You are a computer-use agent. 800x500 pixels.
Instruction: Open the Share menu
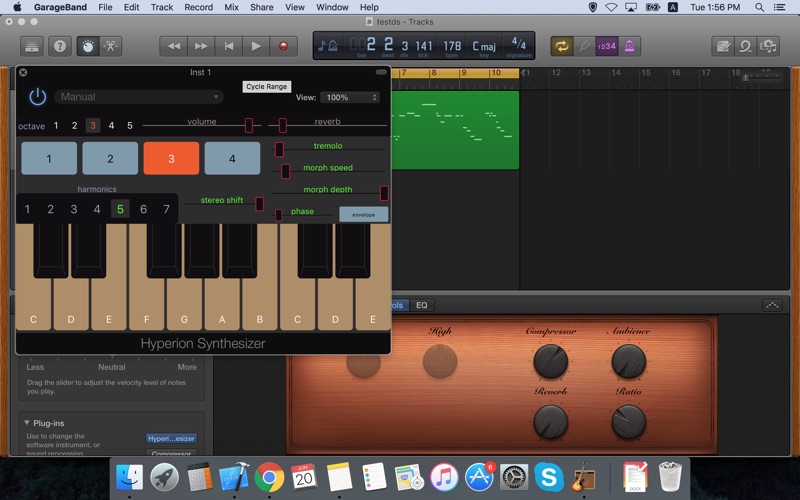[x=262, y=7]
